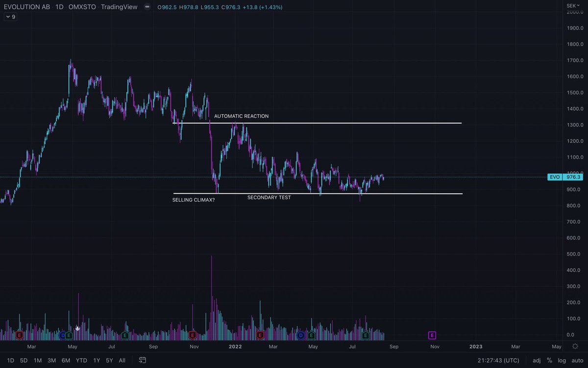
Task: Toggle adj dividend adjustment
Action: pyautogui.click(x=537, y=360)
